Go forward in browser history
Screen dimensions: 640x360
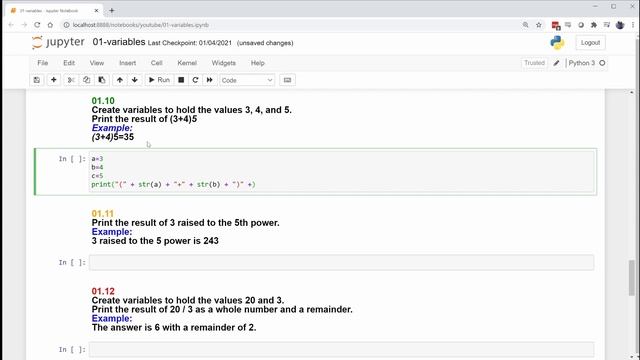[x=24, y=25]
